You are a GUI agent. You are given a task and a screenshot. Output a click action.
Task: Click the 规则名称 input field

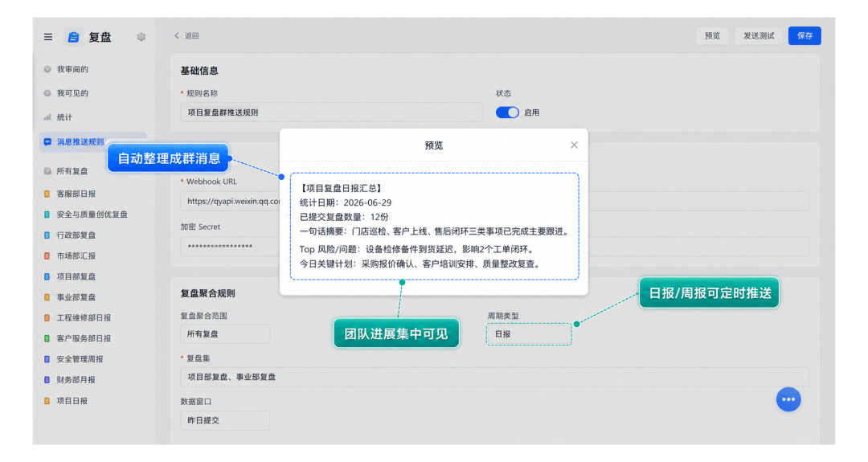click(332, 112)
